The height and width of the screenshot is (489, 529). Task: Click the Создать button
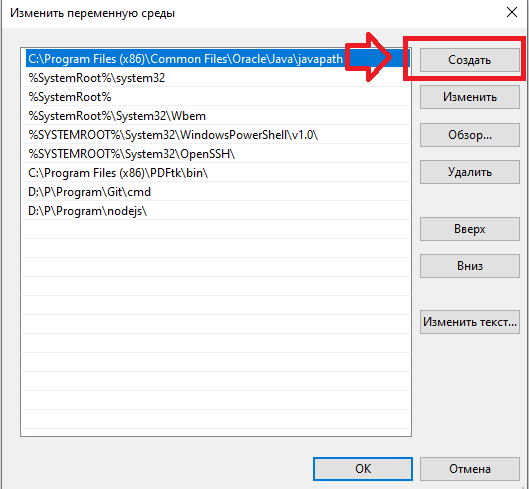pos(470,60)
